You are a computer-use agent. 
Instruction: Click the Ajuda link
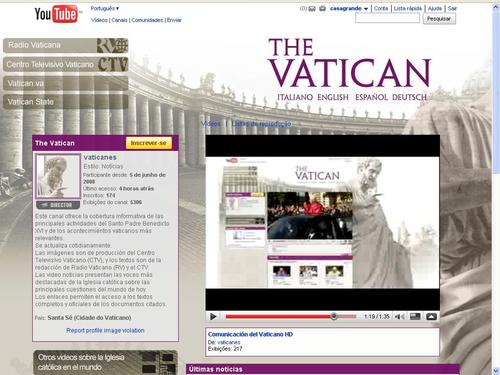pyautogui.click(x=435, y=8)
